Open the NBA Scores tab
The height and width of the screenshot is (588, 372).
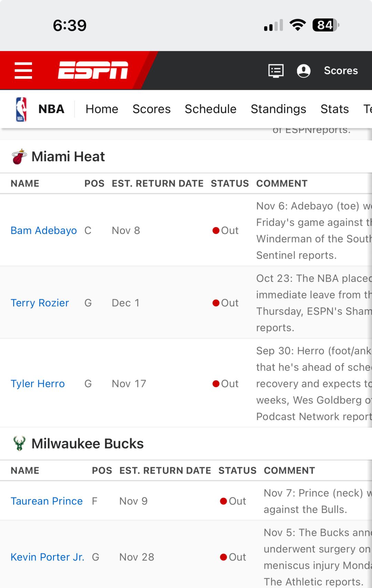pos(152,109)
